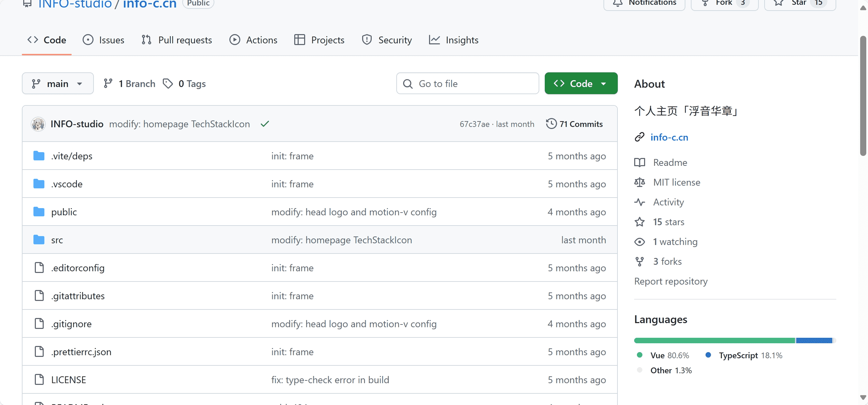This screenshot has height=405, width=868.
Task: Open the 71 Commits history
Action: [x=574, y=124]
